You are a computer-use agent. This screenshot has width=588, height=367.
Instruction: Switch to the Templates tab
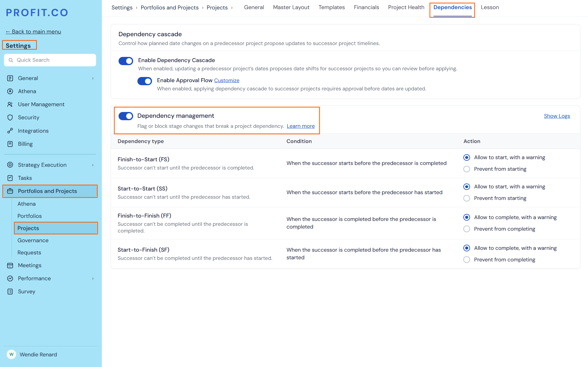point(331,7)
